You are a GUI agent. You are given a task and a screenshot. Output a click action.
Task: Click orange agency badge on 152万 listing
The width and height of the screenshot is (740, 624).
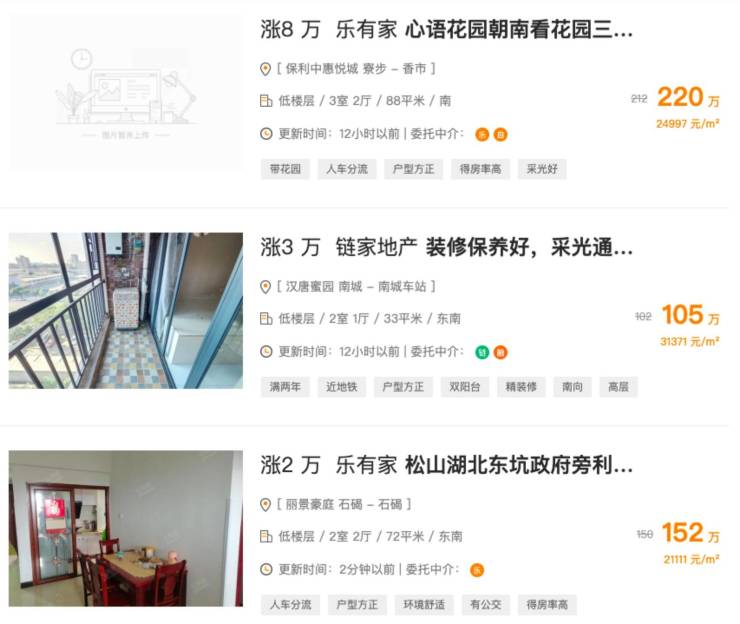pos(477,570)
